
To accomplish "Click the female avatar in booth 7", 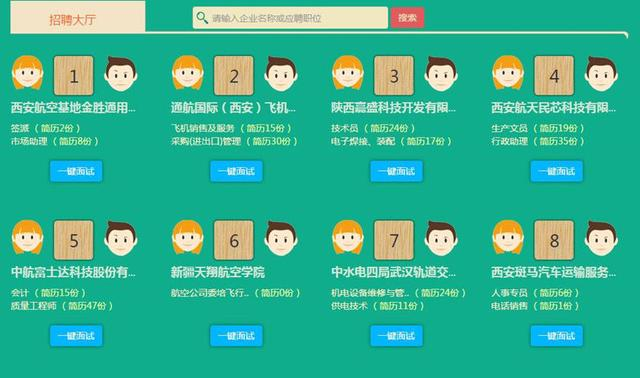I will (x=348, y=238).
